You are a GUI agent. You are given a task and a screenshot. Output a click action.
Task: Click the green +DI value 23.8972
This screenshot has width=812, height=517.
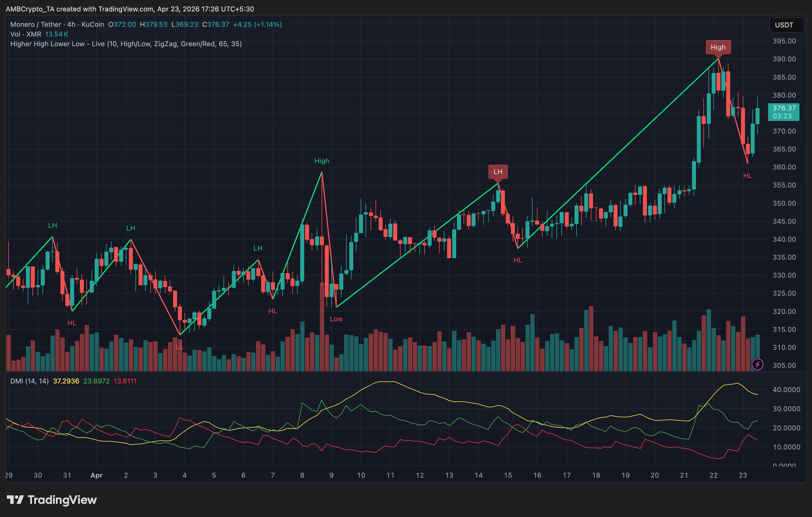click(96, 381)
